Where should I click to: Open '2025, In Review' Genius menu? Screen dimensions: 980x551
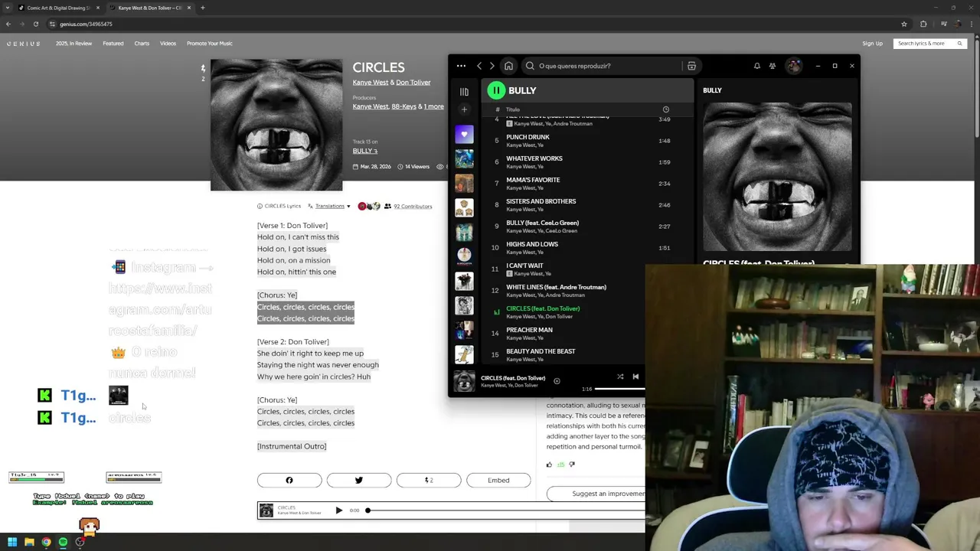73,44
